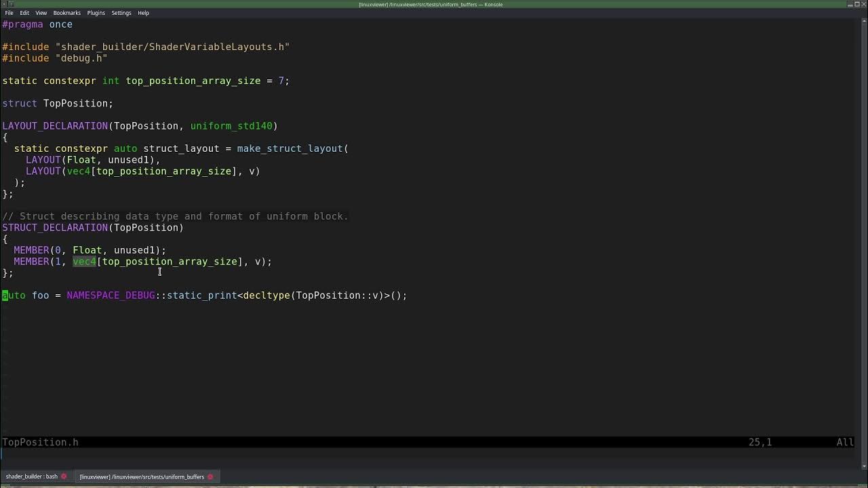Click the NAMESPACE_DEBUG identifier
The height and width of the screenshot is (488, 868).
[x=111, y=296]
